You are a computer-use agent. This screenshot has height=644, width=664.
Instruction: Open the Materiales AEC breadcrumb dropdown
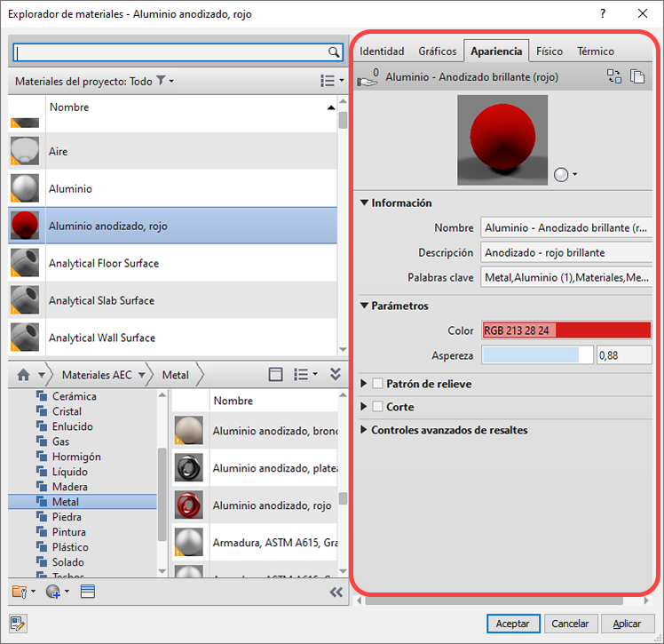tap(142, 375)
